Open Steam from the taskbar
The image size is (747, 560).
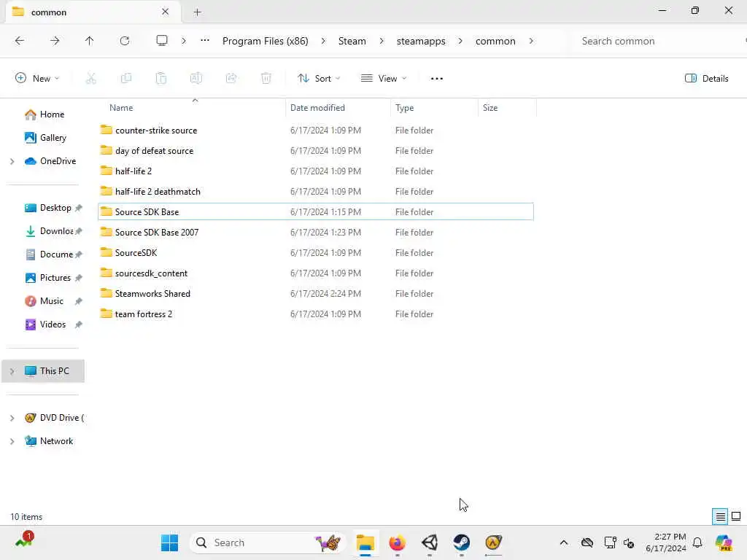coord(461,542)
